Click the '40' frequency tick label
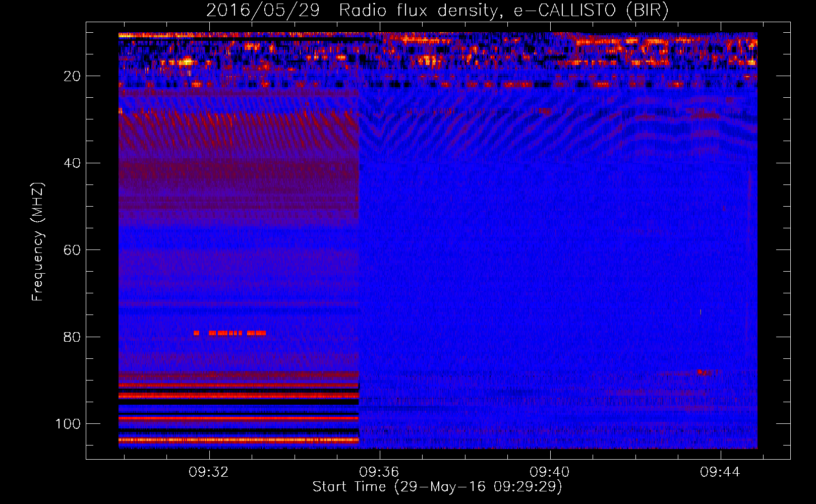This screenshot has height=504, width=816. pos(73,163)
